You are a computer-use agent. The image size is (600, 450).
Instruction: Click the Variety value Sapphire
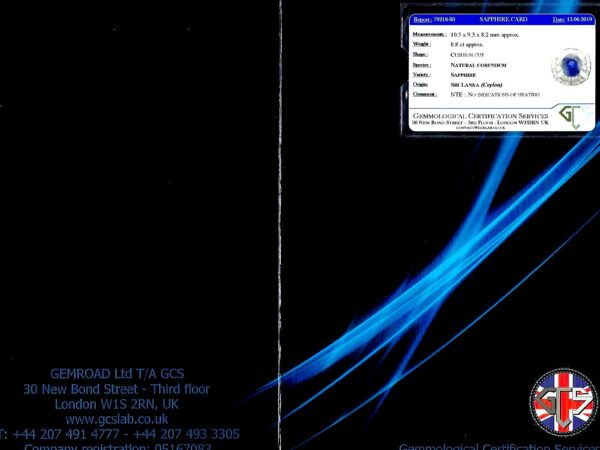[x=464, y=74]
